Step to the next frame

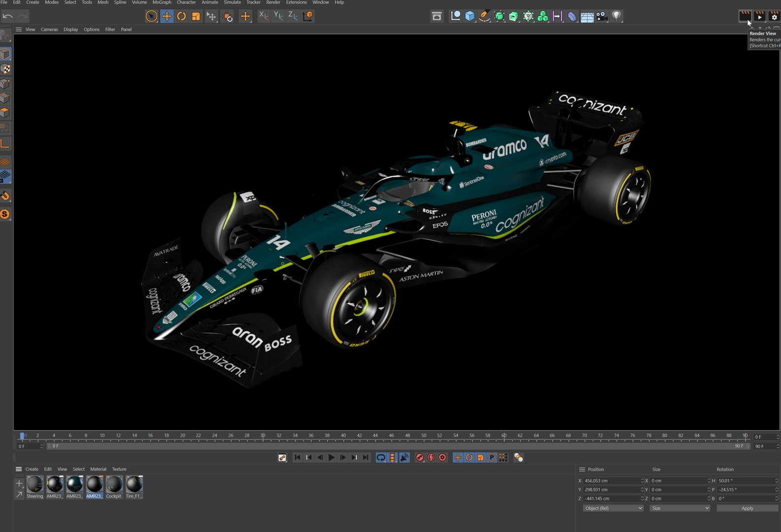(343, 458)
